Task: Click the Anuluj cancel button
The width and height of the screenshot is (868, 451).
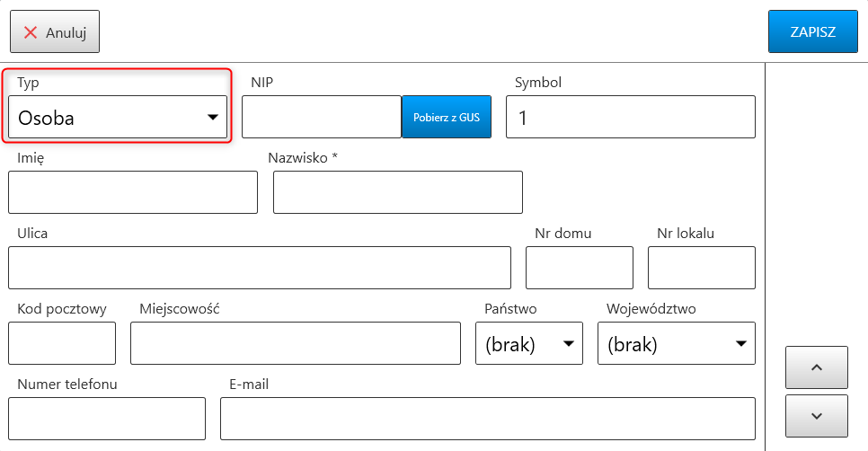Action: [x=55, y=32]
